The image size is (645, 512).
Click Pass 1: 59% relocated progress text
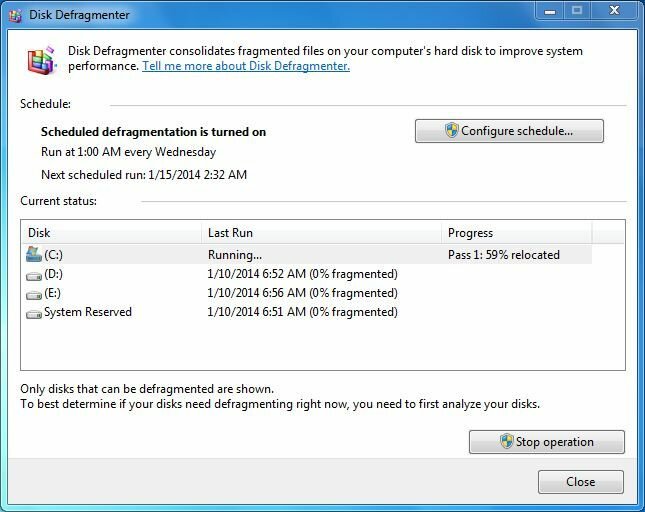(504, 255)
